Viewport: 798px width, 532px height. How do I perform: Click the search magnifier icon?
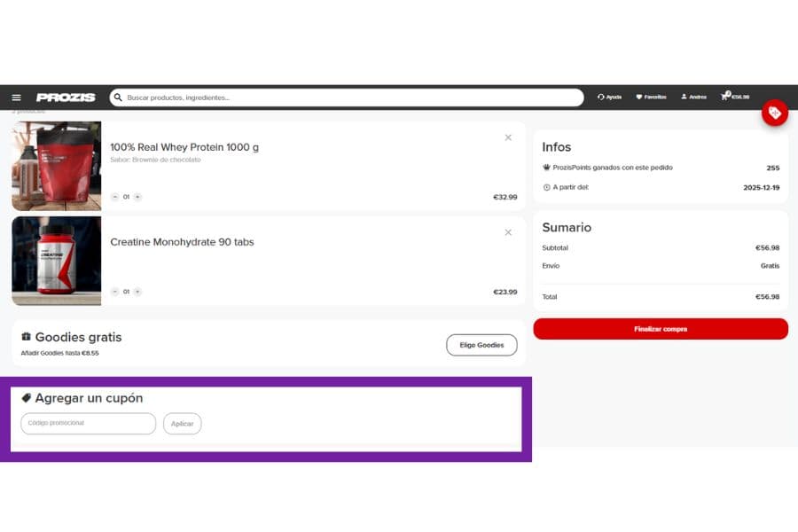tap(118, 98)
